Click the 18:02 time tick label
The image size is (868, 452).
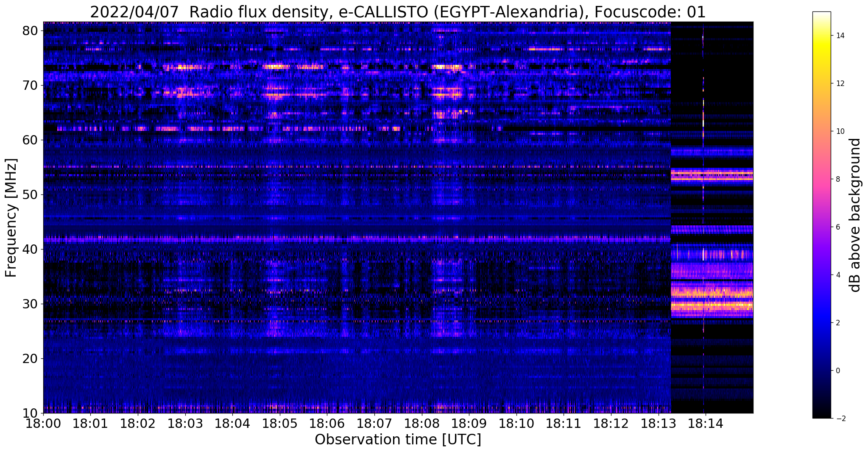pyautogui.click(x=138, y=423)
